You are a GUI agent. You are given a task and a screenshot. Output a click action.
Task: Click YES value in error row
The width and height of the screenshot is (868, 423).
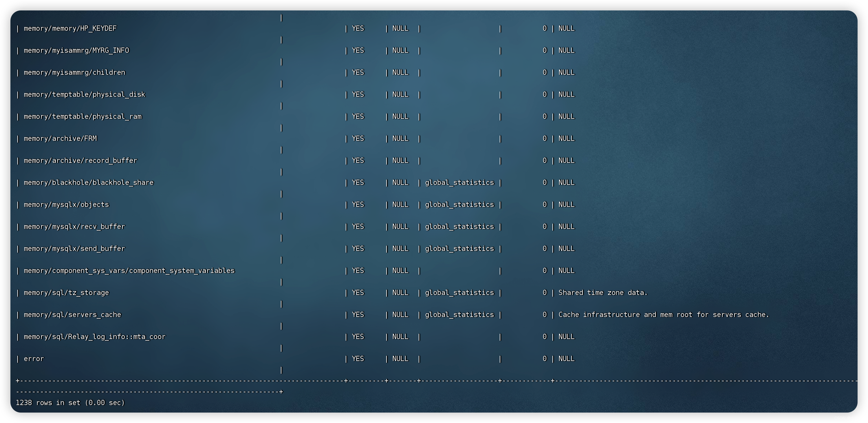(358, 359)
